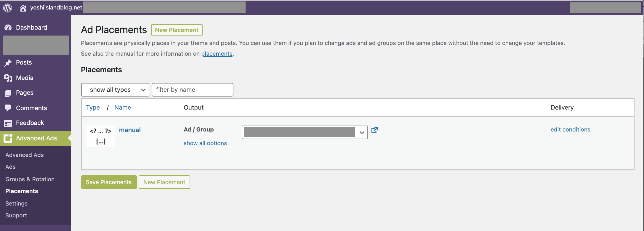Click the Dashboard gauge icon
The image size is (644, 231).
[8, 28]
